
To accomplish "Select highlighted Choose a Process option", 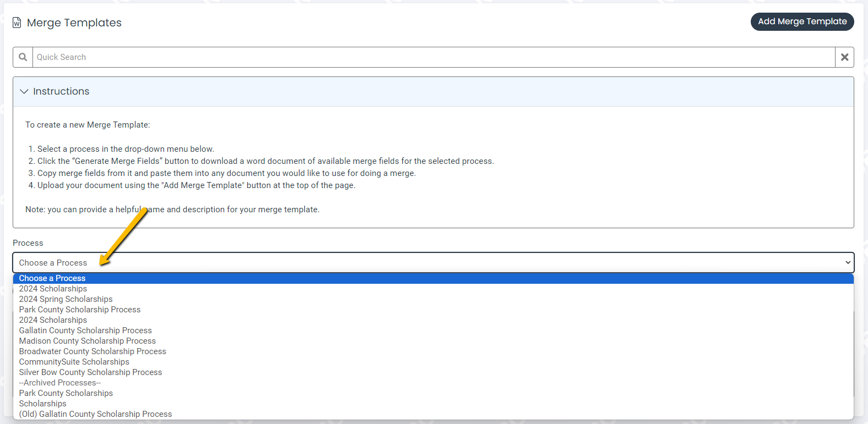I will coord(433,278).
